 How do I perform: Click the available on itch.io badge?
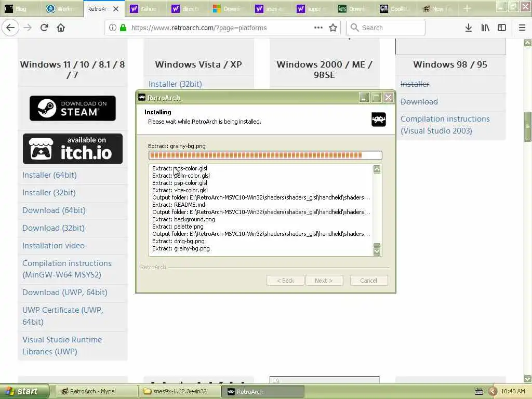click(x=73, y=149)
